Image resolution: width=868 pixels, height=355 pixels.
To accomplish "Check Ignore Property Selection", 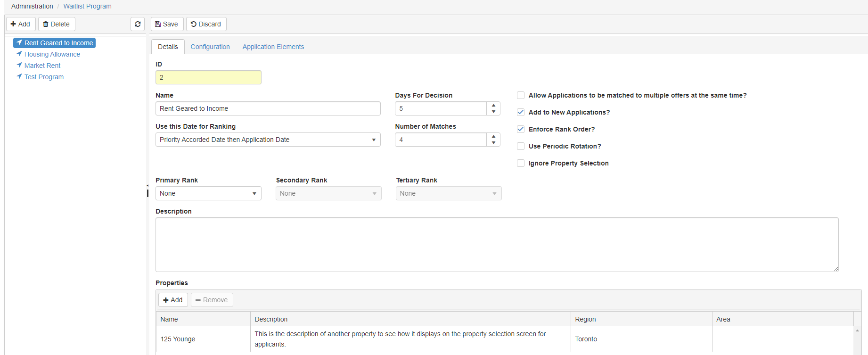I will [521, 163].
